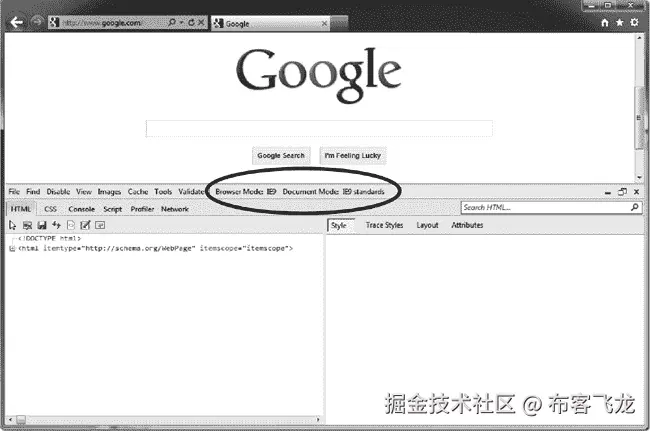Click the Refresh icon in address bar

click(191, 22)
